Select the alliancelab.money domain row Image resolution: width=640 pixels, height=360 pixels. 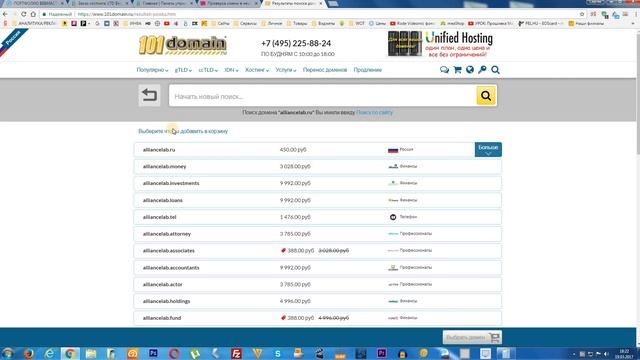click(x=318, y=167)
